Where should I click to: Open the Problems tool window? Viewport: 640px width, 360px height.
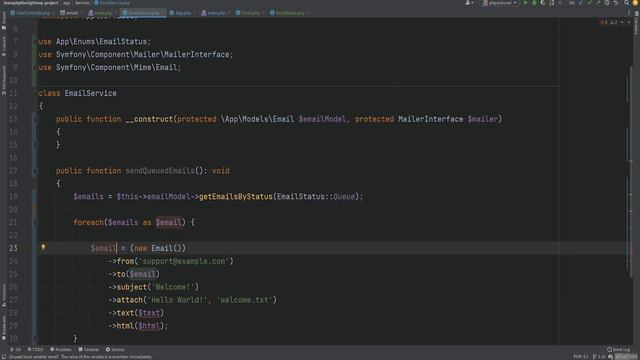(x=60, y=349)
